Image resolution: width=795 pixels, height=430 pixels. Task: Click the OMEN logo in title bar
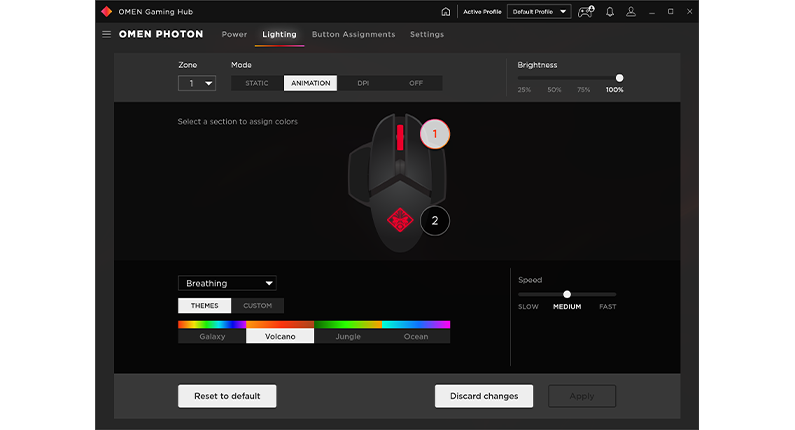click(x=106, y=12)
